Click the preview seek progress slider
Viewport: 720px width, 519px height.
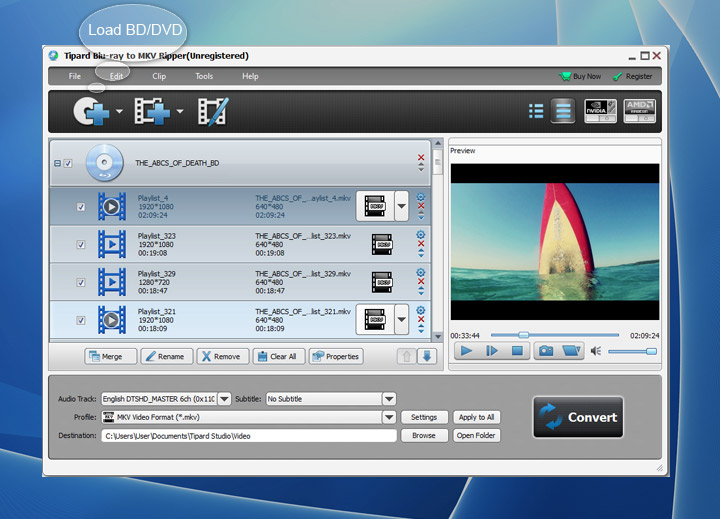[555, 335]
